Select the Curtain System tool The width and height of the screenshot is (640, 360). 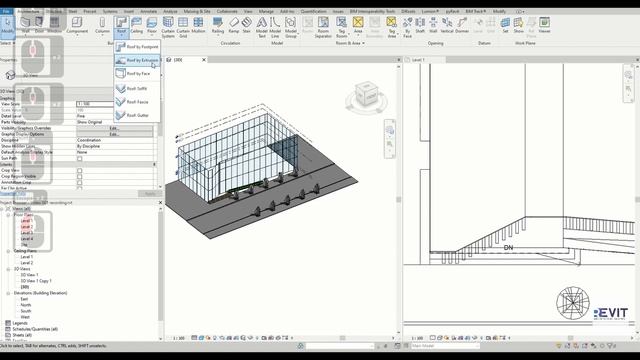pyautogui.click(x=168, y=27)
